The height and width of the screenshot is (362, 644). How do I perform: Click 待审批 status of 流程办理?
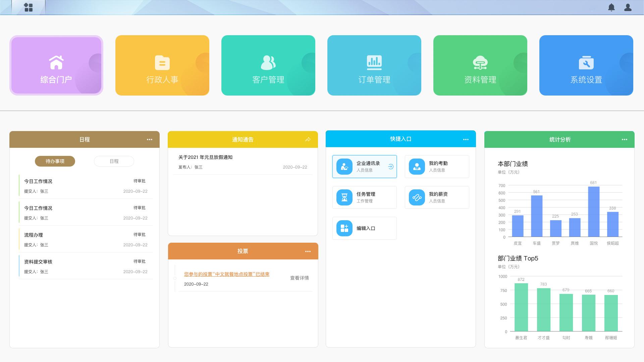click(x=140, y=235)
